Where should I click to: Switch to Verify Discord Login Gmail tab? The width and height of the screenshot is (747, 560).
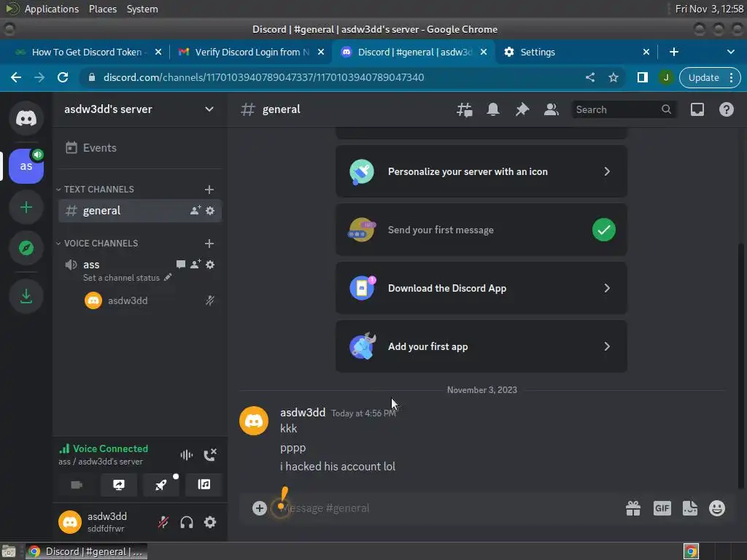252,52
